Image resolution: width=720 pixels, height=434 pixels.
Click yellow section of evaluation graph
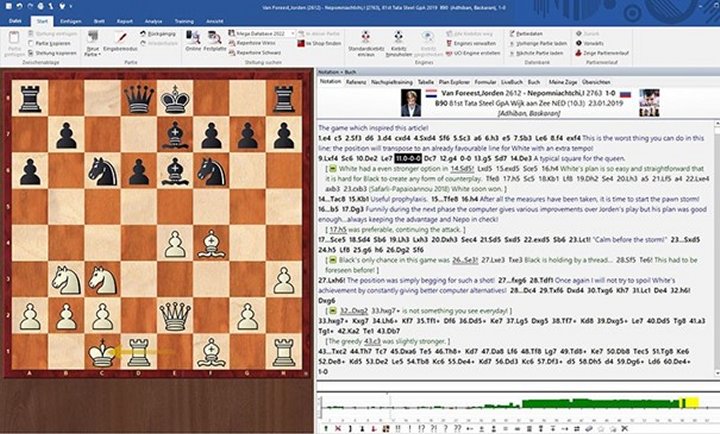pyautogui.click(x=689, y=403)
